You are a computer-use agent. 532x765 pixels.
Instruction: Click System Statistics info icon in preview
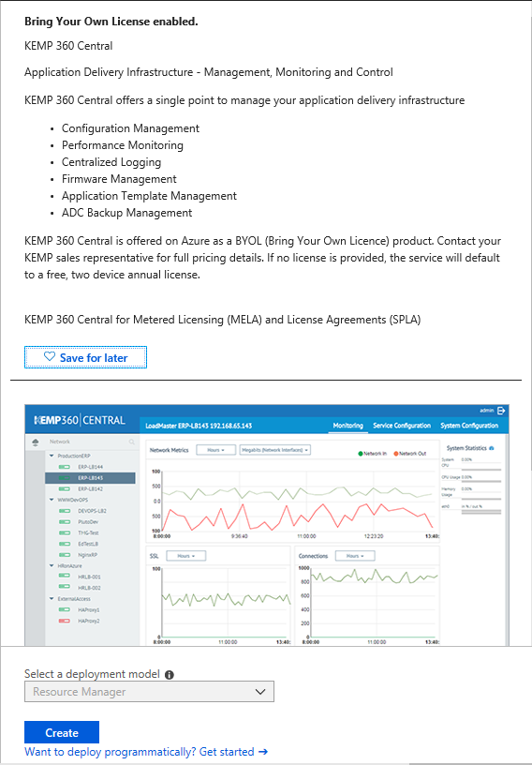pos(491,448)
